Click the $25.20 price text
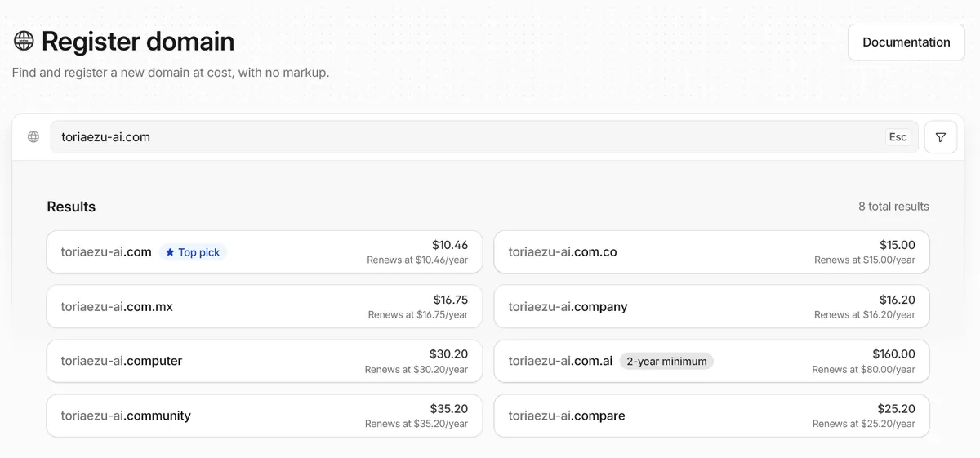This screenshot has height=458, width=980. [x=896, y=409]
